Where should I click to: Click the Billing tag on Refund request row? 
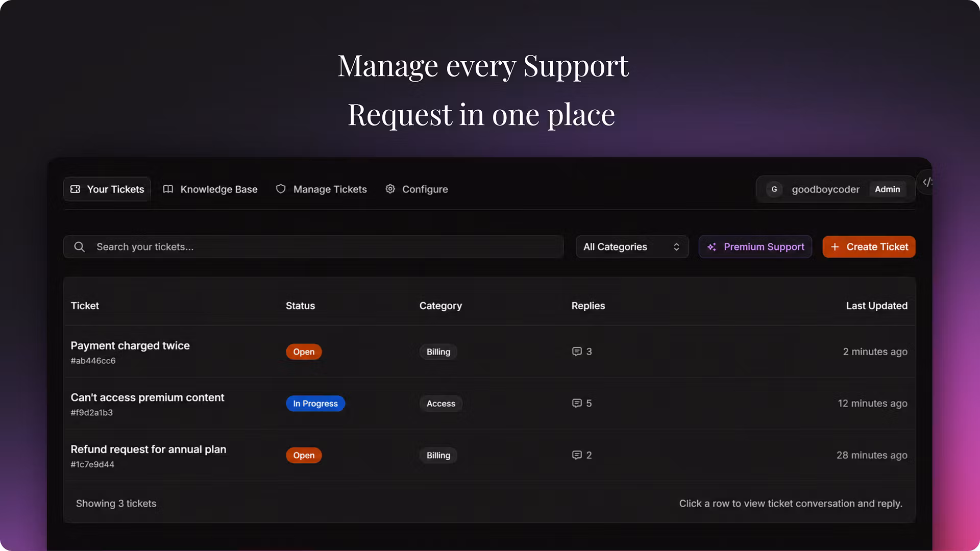coord(438,455)
